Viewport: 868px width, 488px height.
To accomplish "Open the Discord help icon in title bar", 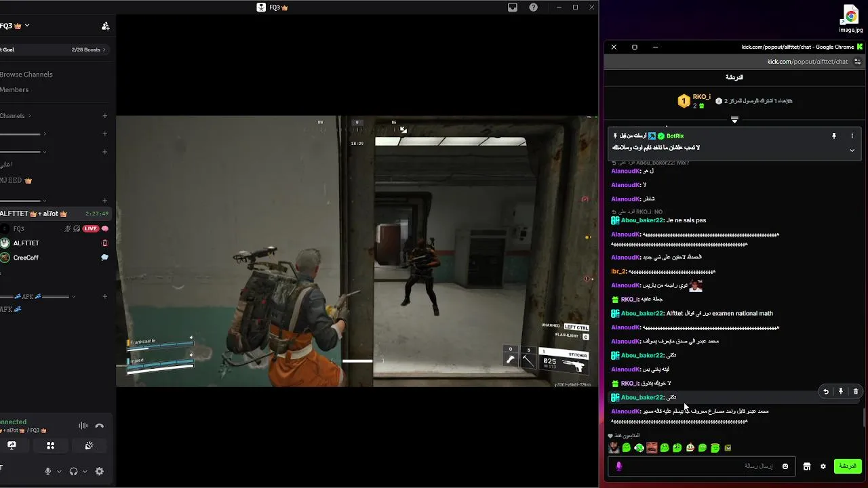I will point(534,7).
